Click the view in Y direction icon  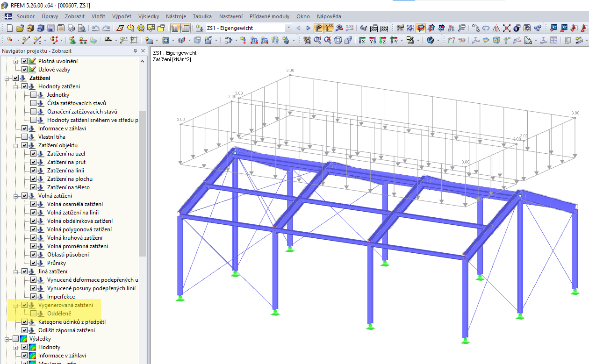[x=372, y=40]
